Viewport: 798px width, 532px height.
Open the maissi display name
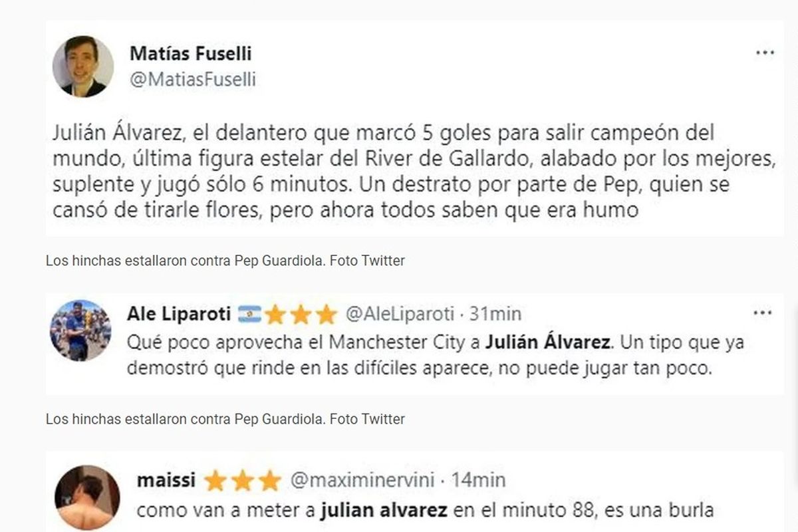166,480
